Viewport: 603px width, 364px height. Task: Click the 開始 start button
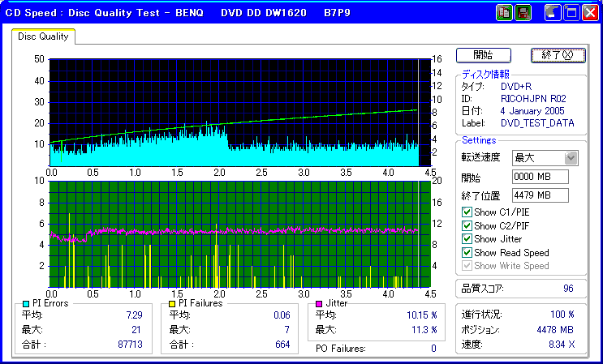pyautogui.click(x=484, y=55)
